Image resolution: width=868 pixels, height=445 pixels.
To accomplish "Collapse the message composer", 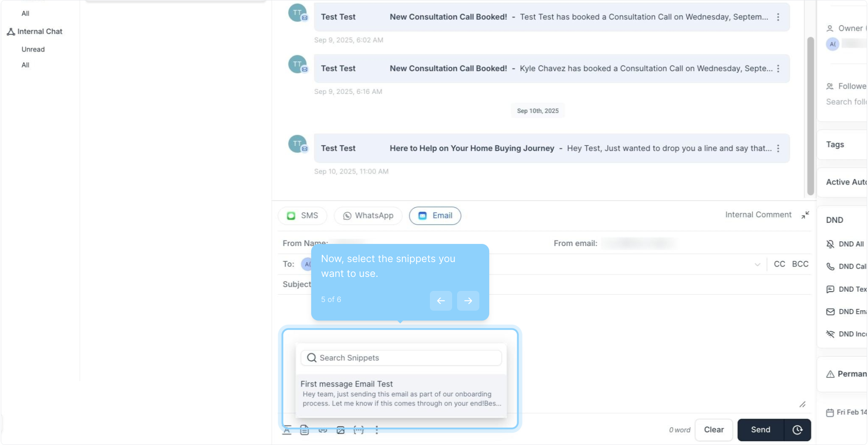I will tap(805, 215).
